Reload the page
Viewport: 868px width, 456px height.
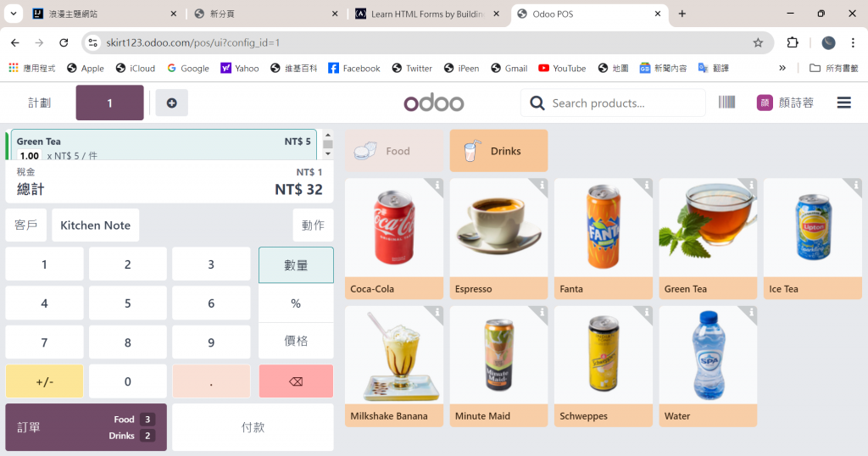(x=64, y=42)
